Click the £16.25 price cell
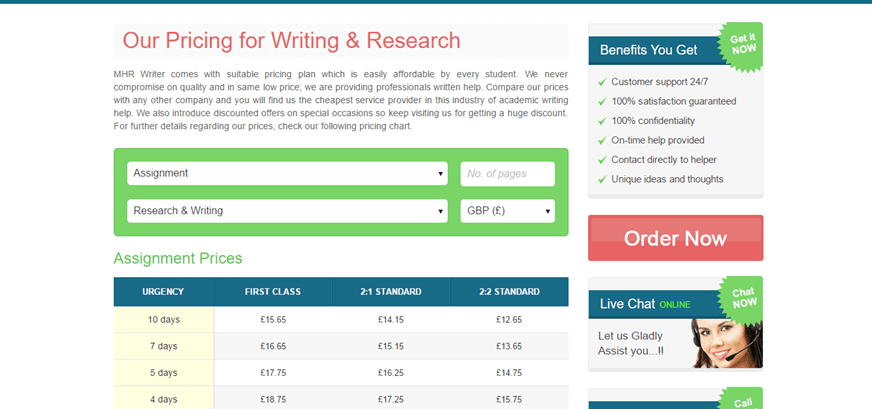This screenshot has height=409, width=872. [x=391, y=373]
